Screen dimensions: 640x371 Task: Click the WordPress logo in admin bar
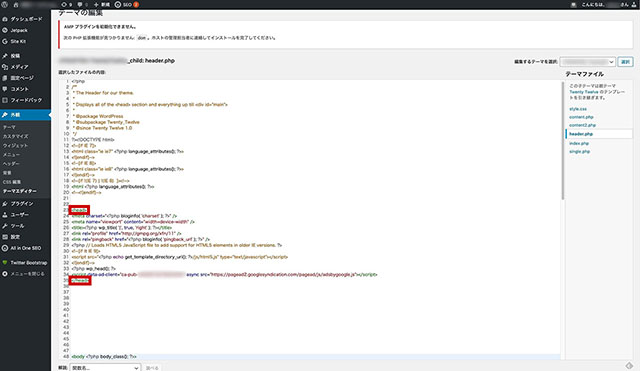pos(5,4)
